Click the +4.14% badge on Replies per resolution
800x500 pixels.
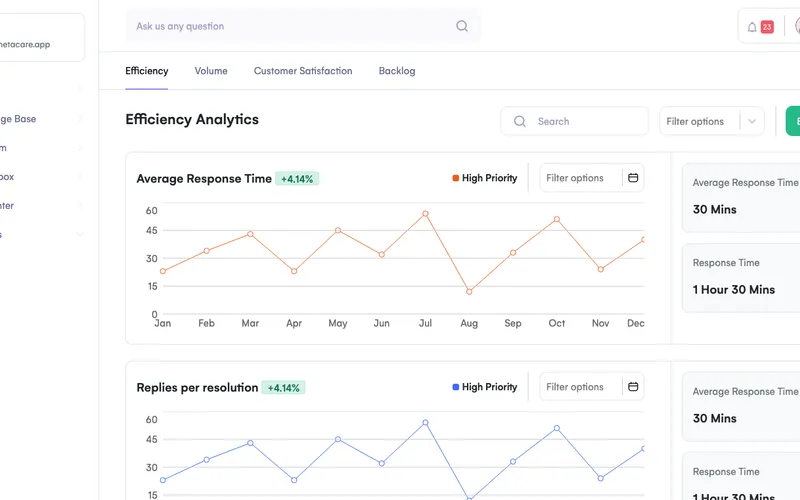tap(283, 388)
